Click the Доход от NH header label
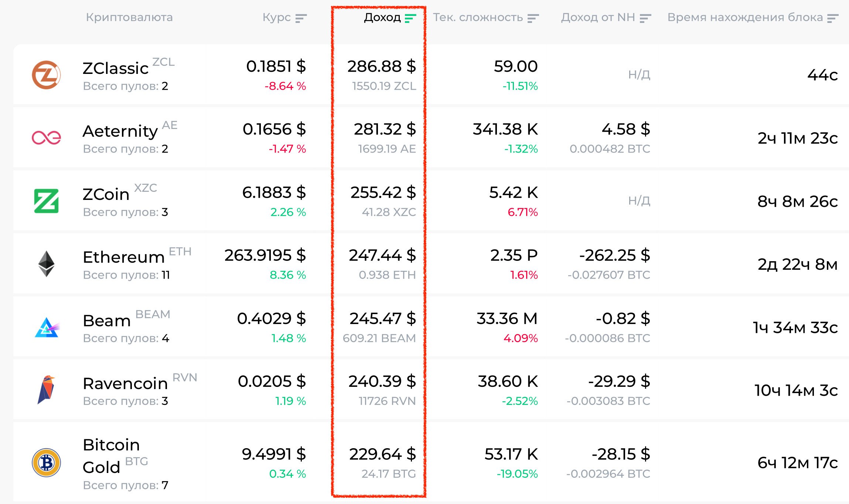849x504 pixels. pyautogui.click(x=598, y=17)
